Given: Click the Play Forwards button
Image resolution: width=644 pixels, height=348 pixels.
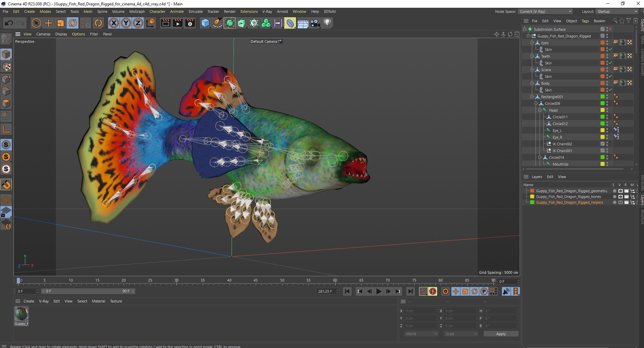Looking at the screenshot, I should point(379,291).
